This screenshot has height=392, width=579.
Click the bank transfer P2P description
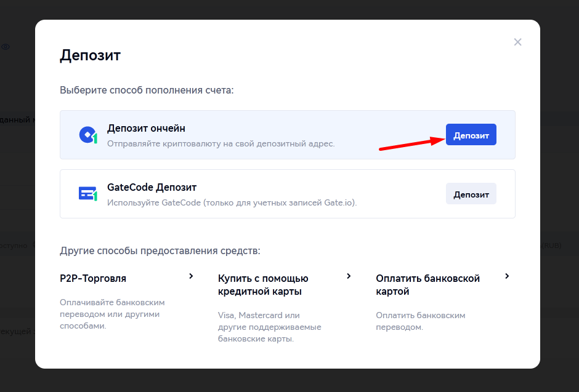pos(112,314)
